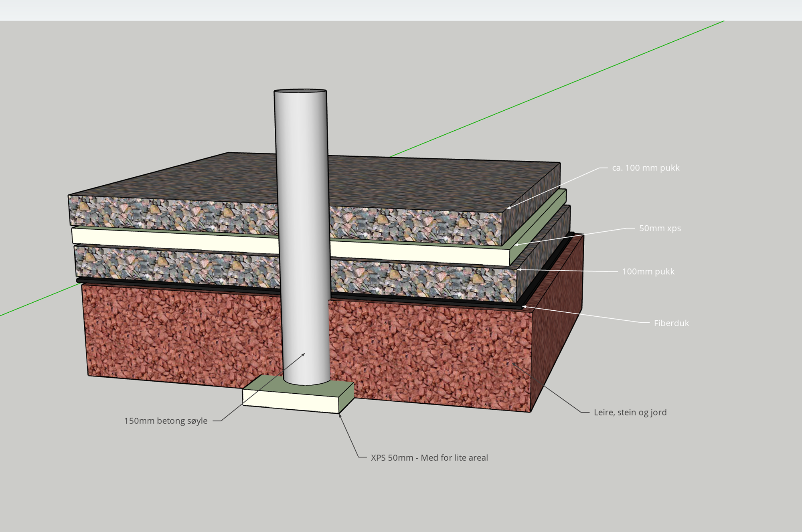
Task: Click the '100mm pukk' annotation text
Action: pos(648,272)
